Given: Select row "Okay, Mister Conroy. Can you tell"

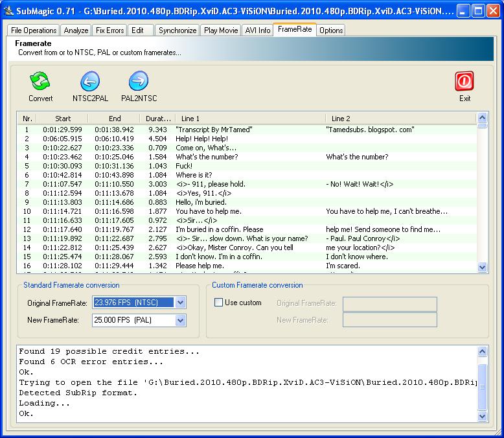Looking at the screenshot, I should point(247,248).
